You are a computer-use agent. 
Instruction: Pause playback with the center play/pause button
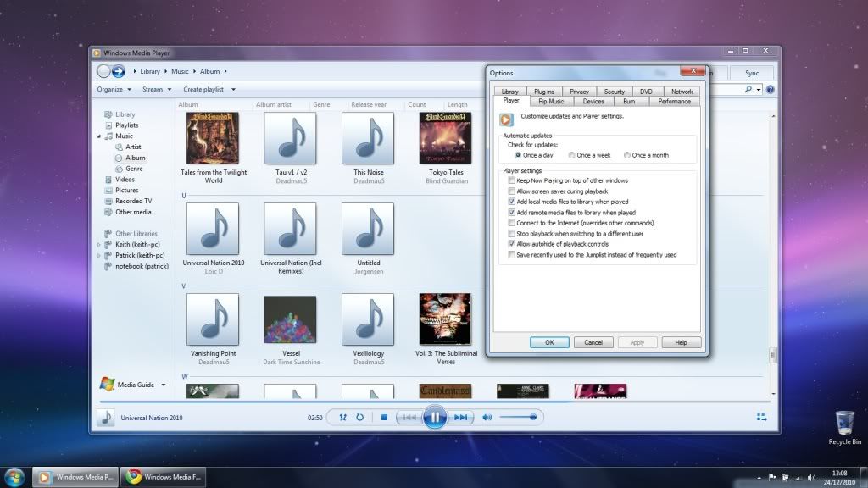click(434, 417)
